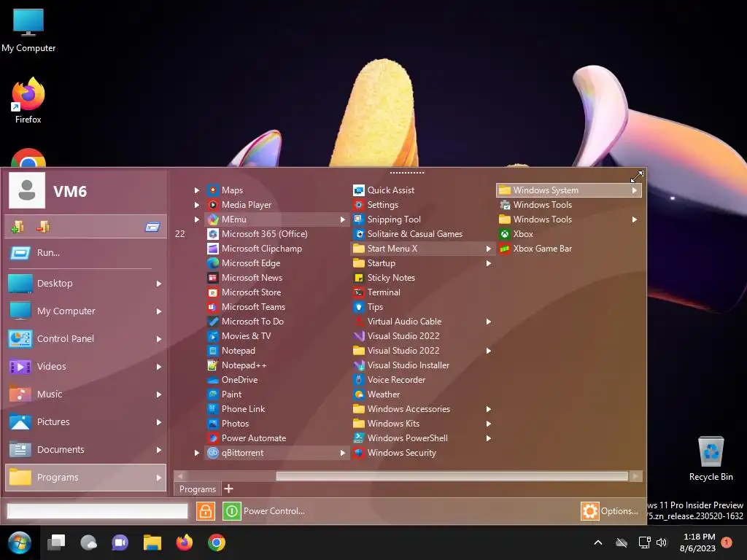The width and height of the screenshot is (747, 560).
Task: Expand the qBittorrent submenu arrow
Action: pyautogui.click(x=343, y=453)
